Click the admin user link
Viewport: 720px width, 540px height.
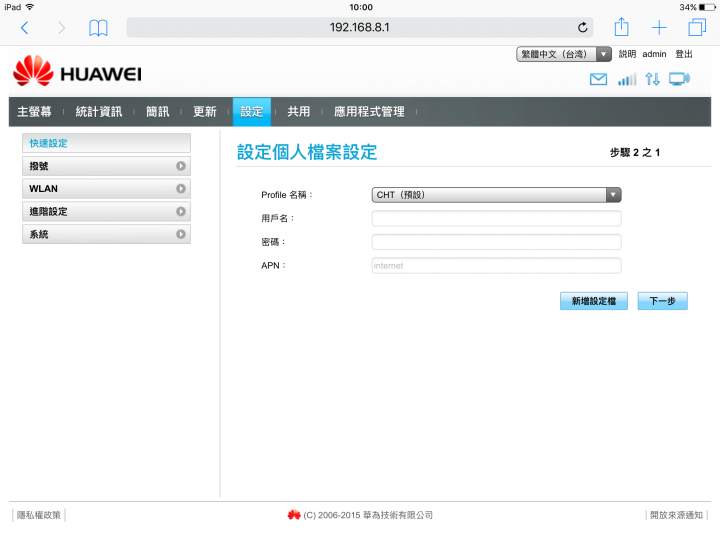coord(654,54)
